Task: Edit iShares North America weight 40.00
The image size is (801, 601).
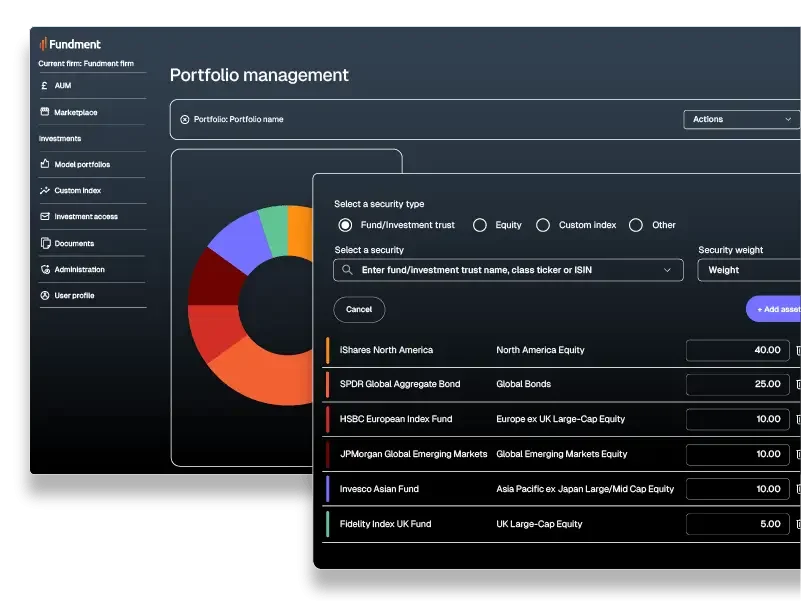Action: [738, 351]
